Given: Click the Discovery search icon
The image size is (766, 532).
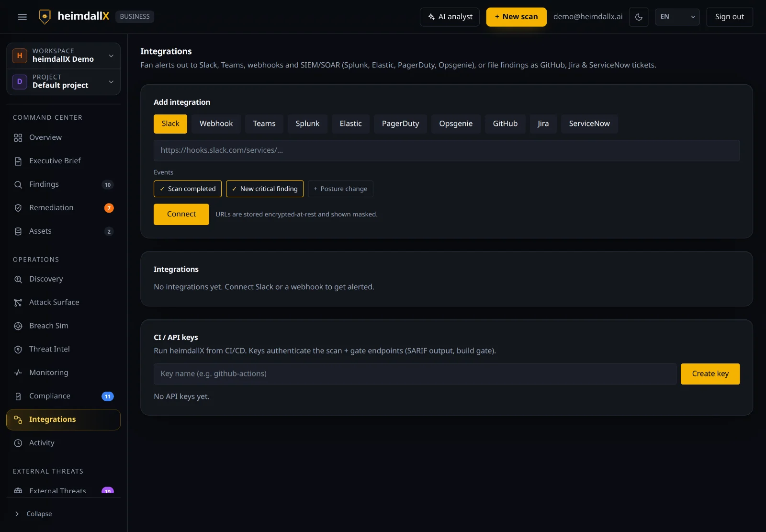Looking at the screenshot, I should pyautogui.click(x=18, y=279).
